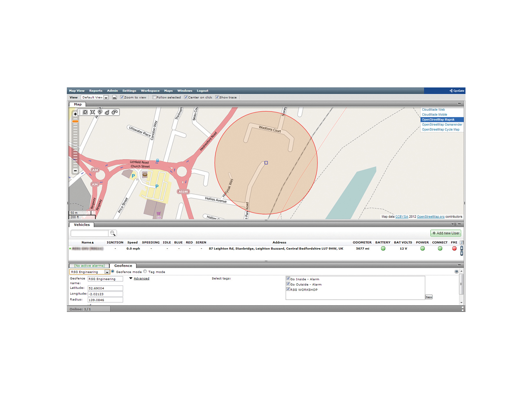532x399 pixels.
Task: Open the Geofence help icon
Action: [456, 271]
